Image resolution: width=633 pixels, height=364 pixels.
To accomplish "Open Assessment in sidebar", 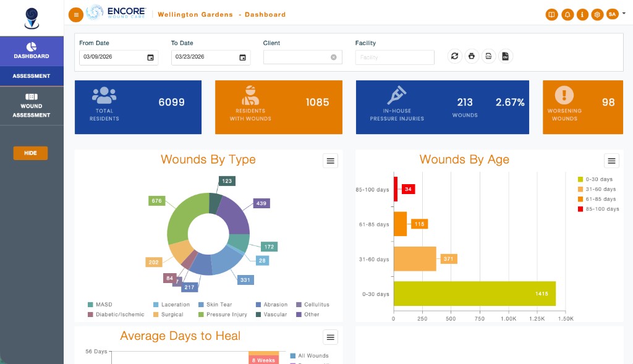I will 32,76.
